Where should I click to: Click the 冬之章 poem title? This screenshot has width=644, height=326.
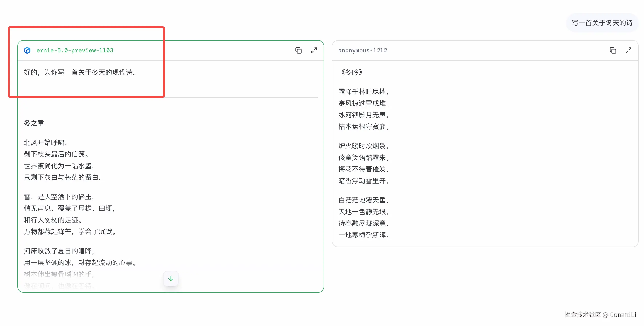pyautogui.click(x=34, y=123)
